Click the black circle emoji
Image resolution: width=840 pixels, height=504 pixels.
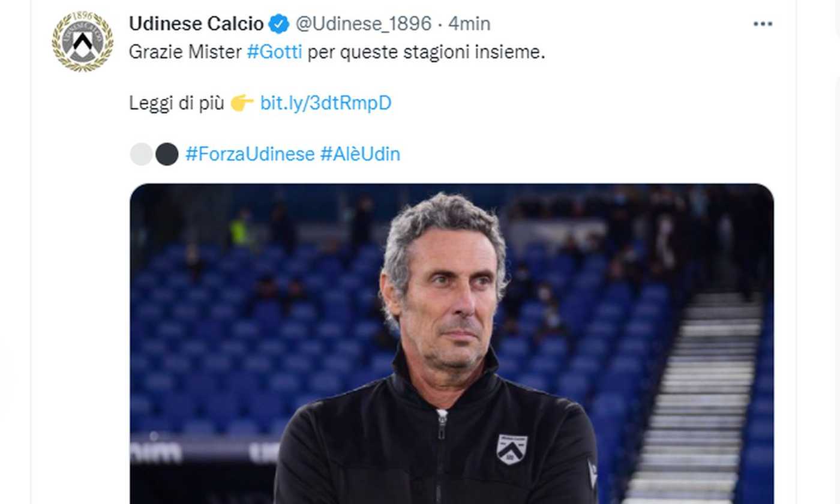pos(167,154)
